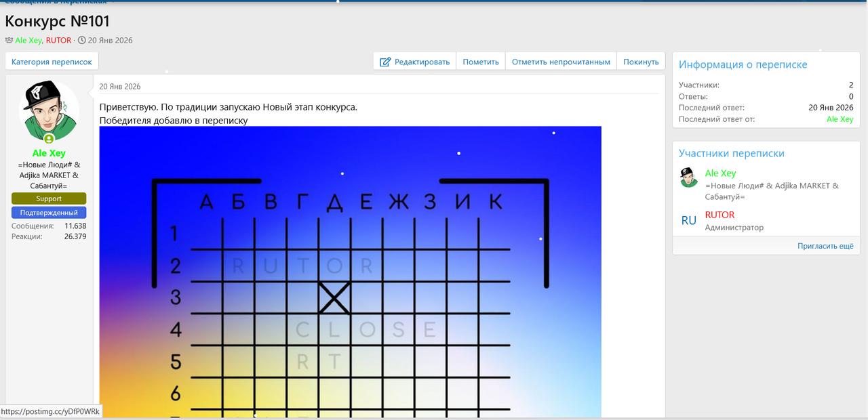Image resolution: width=868 pixels, height=420 pixels.
Task: Open Ale Xey link in Последний ответ от row
Action: (x=840, y=119)
